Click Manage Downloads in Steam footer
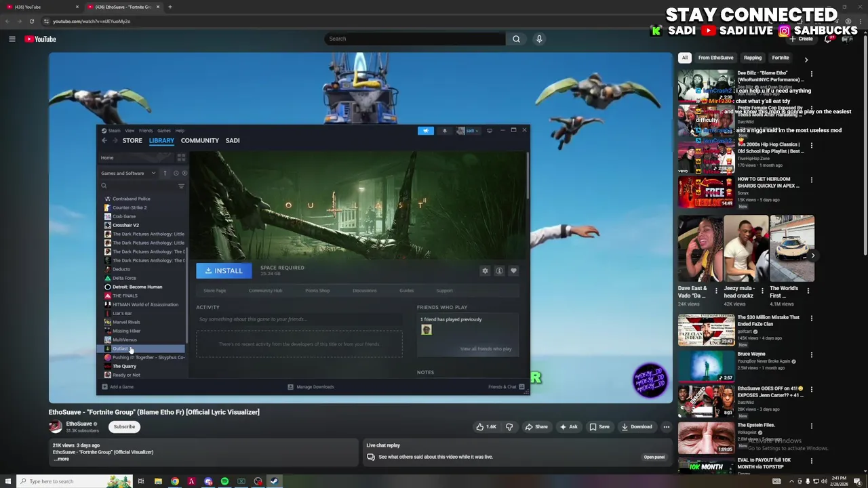 tap(311, 387)
